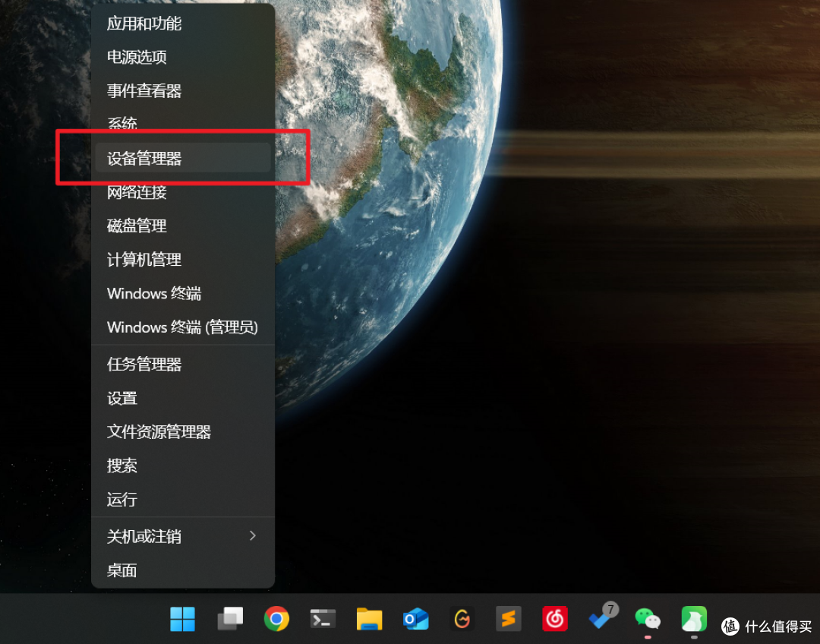Select 设置 menu entry
The height and width of the screenshot is (644, 820).
(x=183, y=398)
